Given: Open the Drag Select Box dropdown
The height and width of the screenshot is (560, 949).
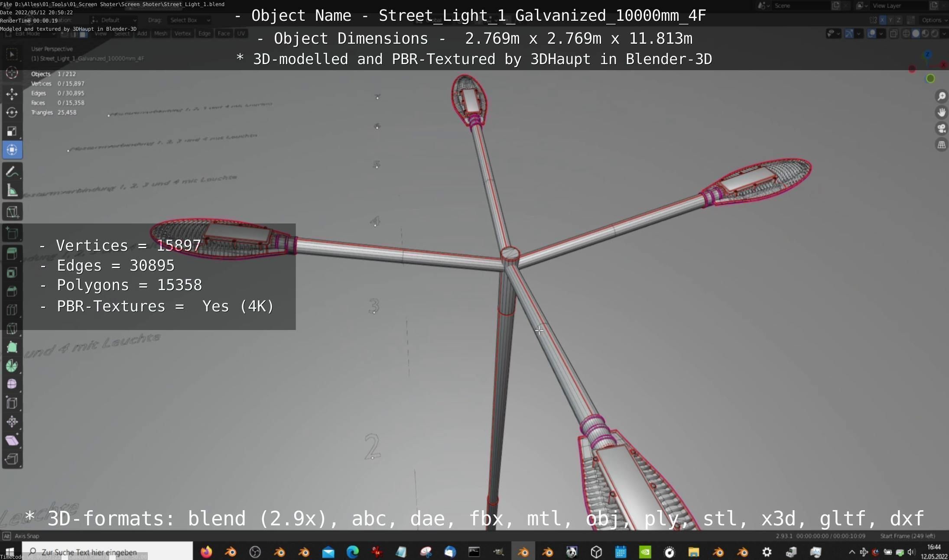Looking at the screenshot, I should tap(189, 20).
